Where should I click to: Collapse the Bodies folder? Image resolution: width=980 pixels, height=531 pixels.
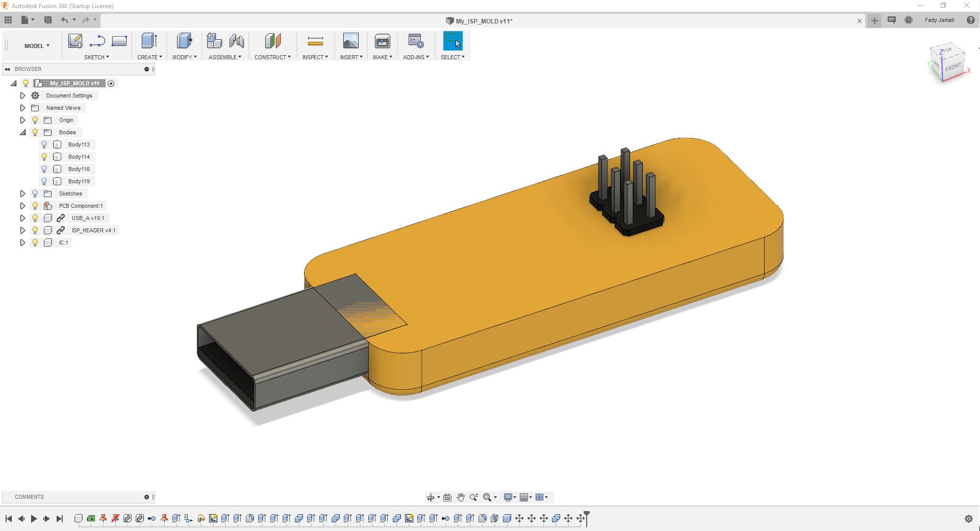[x=22, y=132]
